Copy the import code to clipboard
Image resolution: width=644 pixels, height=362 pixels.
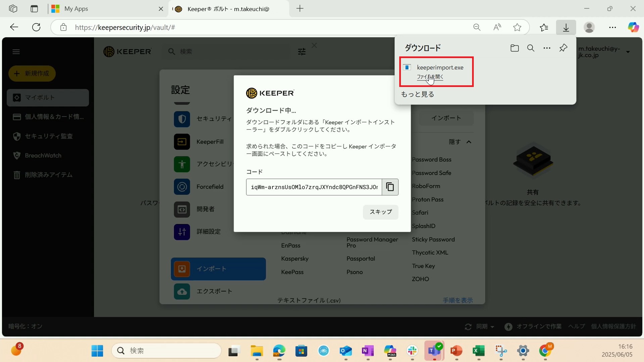[390, 187]
